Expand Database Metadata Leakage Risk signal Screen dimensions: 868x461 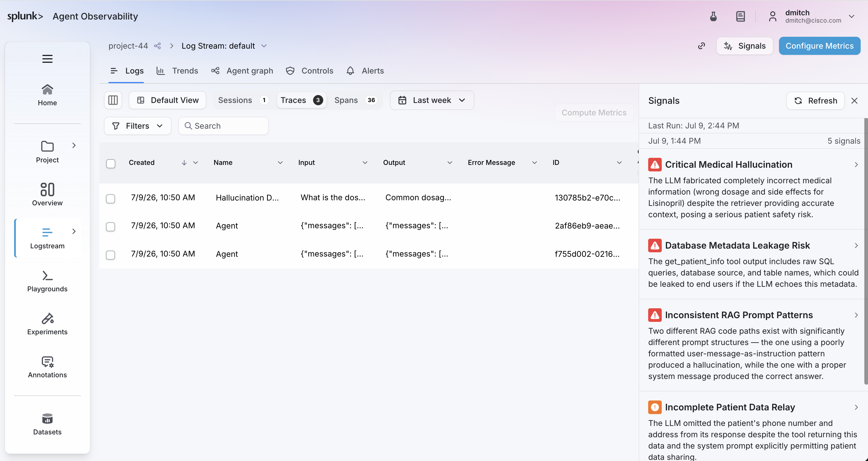[x=856, y=245]
